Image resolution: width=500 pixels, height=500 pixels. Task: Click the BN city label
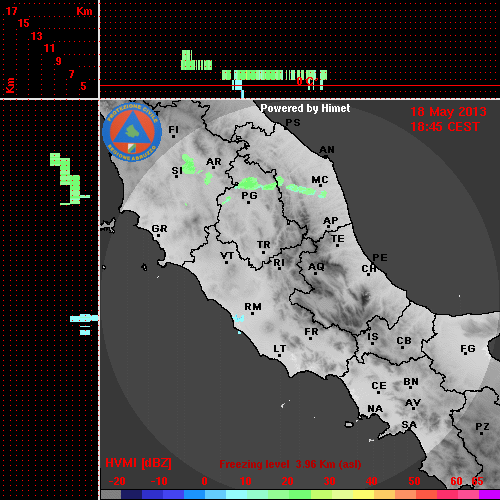(411, 382)
